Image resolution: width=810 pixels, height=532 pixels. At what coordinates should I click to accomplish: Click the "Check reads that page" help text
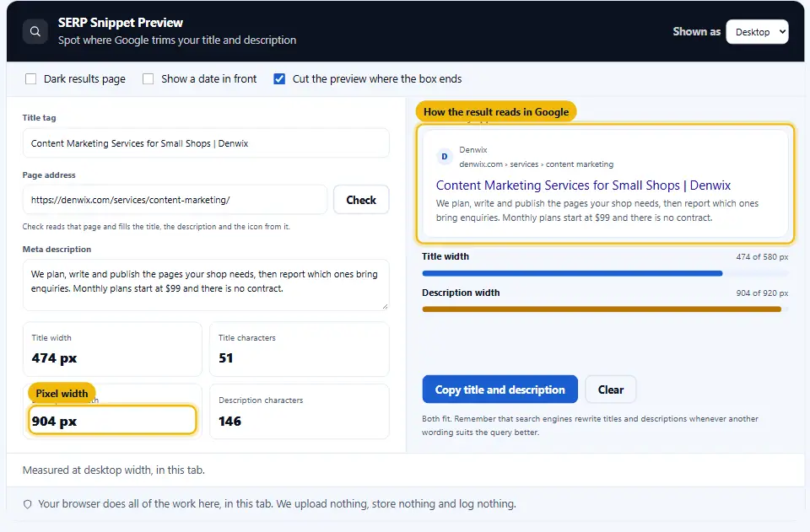tap(156, 227)
